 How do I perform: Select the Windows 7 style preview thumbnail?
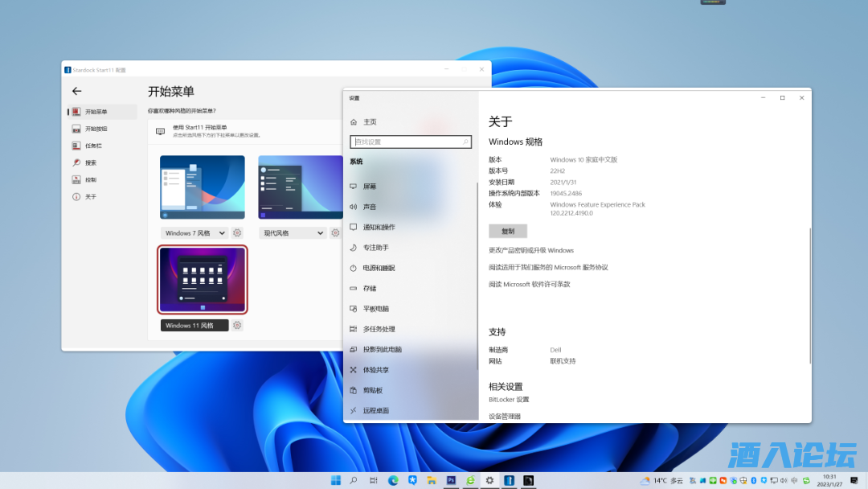pyautogui.click(x=203, y=187)
